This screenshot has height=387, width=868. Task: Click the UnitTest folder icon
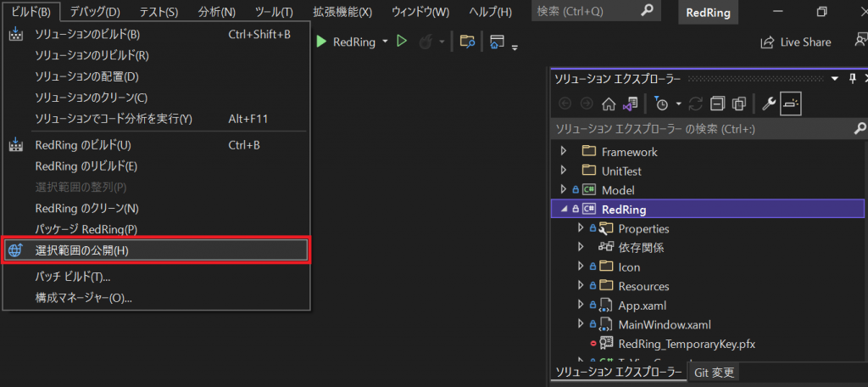pyautogui.click(x=589, y=171)
